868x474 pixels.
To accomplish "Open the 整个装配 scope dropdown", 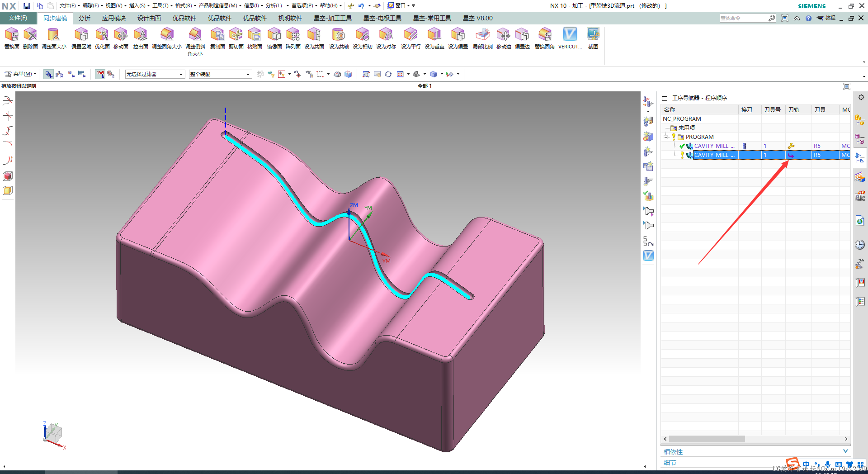I will (x=220, y=74).
